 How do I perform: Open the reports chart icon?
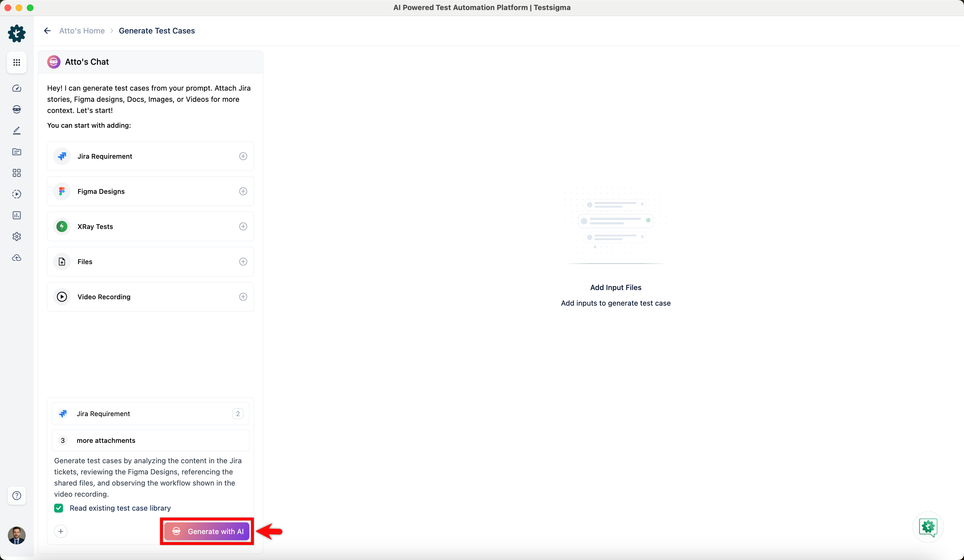click(x=16, y=215)
